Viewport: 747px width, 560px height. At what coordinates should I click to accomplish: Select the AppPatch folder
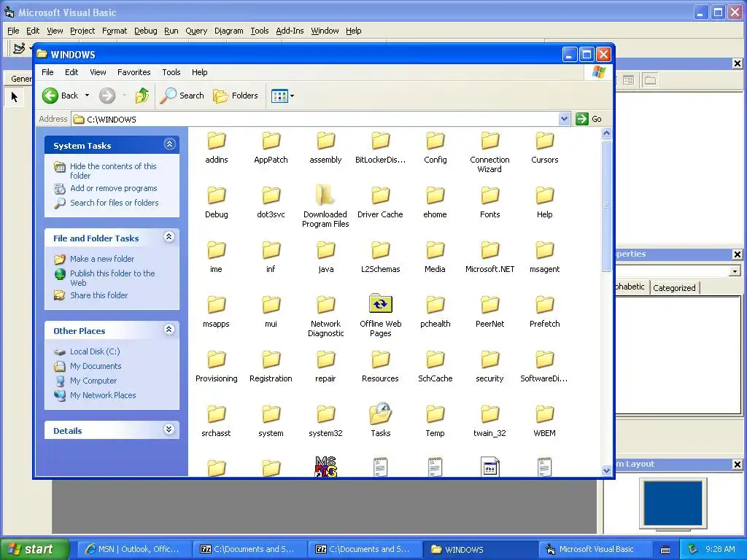tap(271, 147)
